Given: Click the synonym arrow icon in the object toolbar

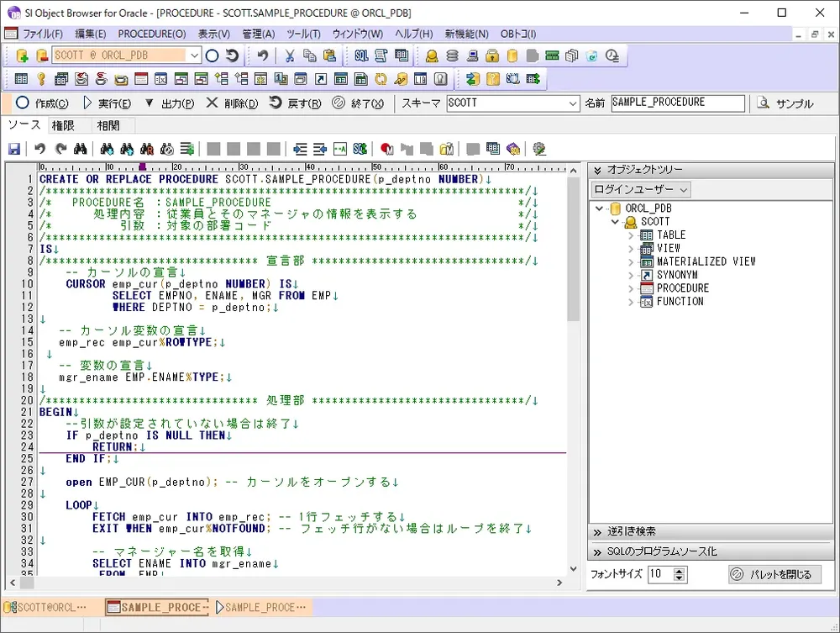Looking at the screenshot, I should click(320, 79).
